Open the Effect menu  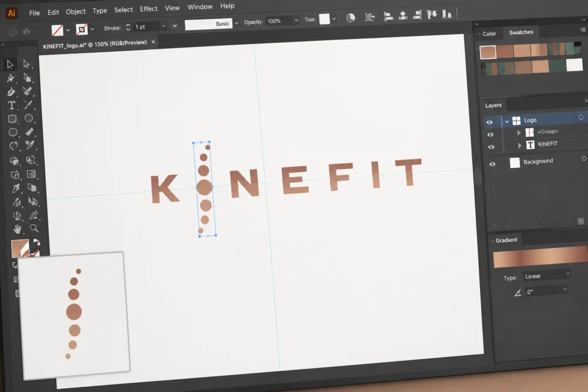[x=149, y=9]
